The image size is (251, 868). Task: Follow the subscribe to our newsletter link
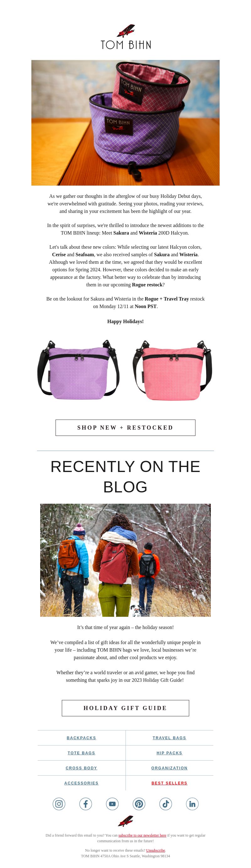click(142, 835)
